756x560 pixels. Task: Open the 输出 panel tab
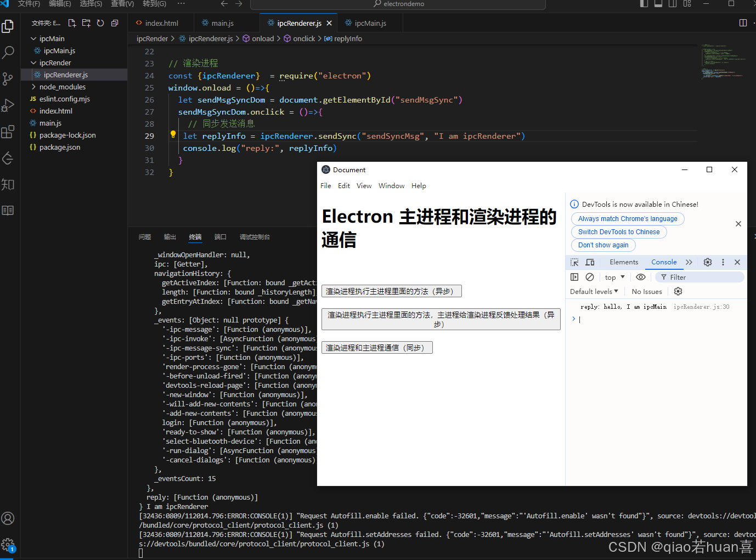[170, 237]
